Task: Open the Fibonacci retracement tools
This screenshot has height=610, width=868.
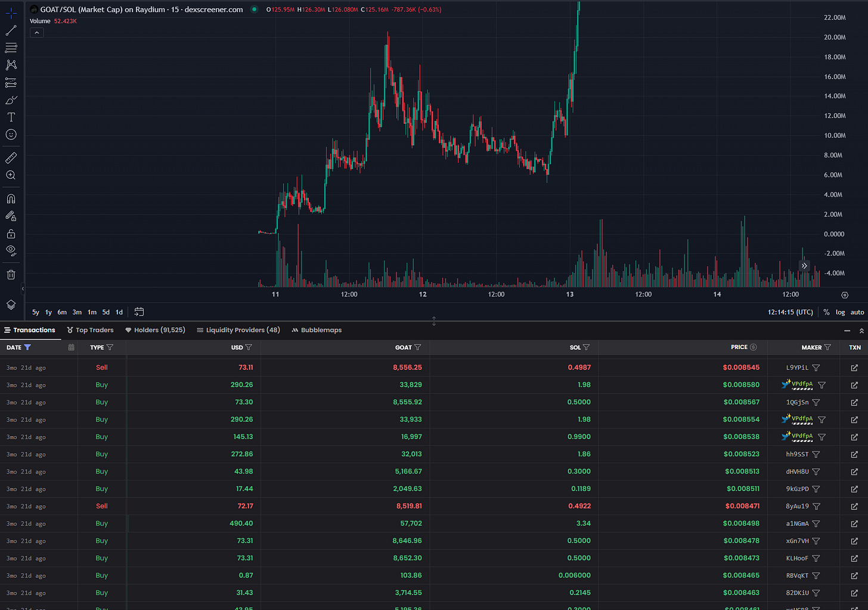Action: [x=11, y=48]
